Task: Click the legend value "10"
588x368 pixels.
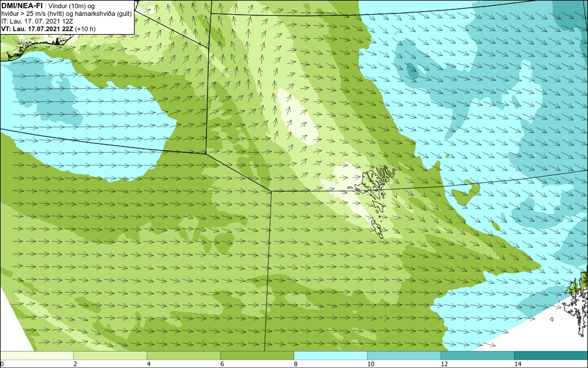Action: 370,364
